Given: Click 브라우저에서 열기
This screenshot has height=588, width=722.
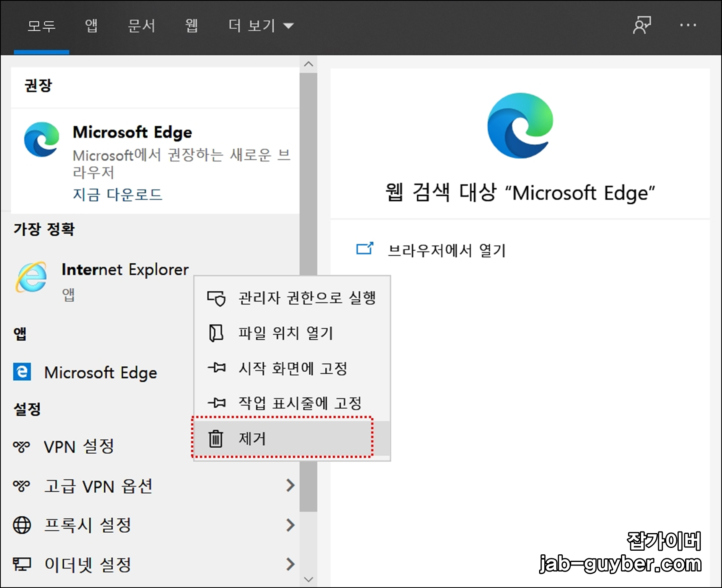Looking at the screenshot, I should pyautogui.click(x=448, y=249).
